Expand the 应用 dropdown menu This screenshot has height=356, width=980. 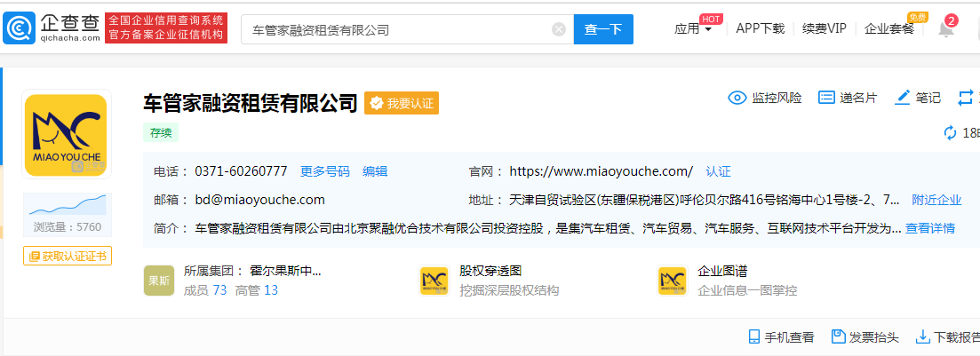point(693,28)
